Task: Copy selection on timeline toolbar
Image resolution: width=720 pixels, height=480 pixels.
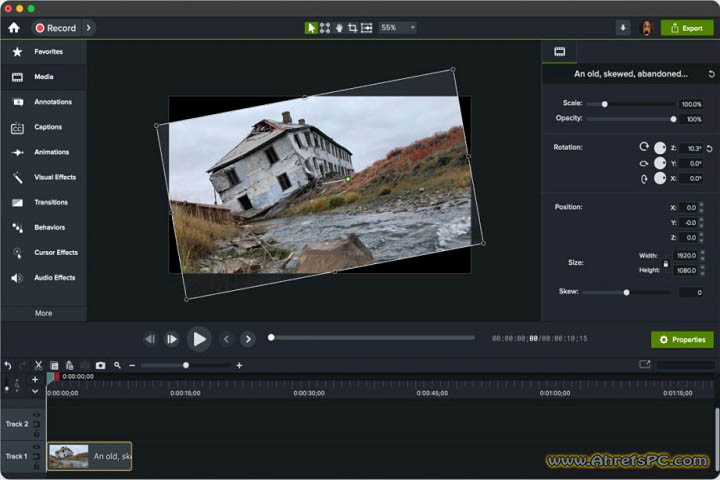Action: click(x=54, y=366)
